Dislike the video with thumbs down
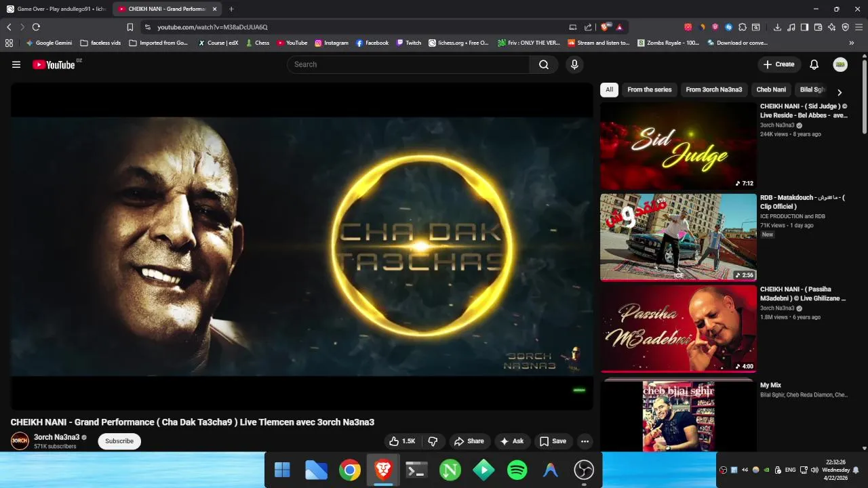The width and height of the screenshot is (868, 488). coord(433,441)
